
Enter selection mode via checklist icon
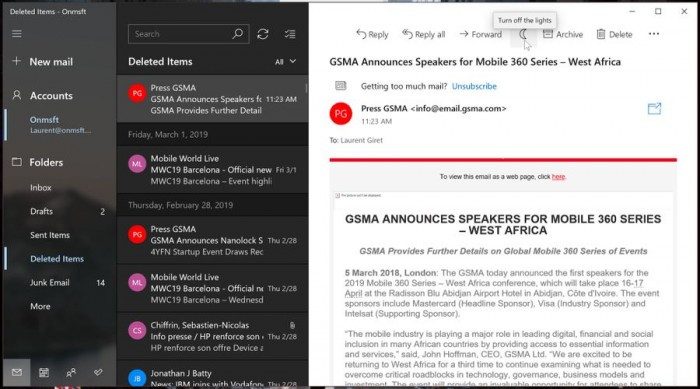coord(290,34)
